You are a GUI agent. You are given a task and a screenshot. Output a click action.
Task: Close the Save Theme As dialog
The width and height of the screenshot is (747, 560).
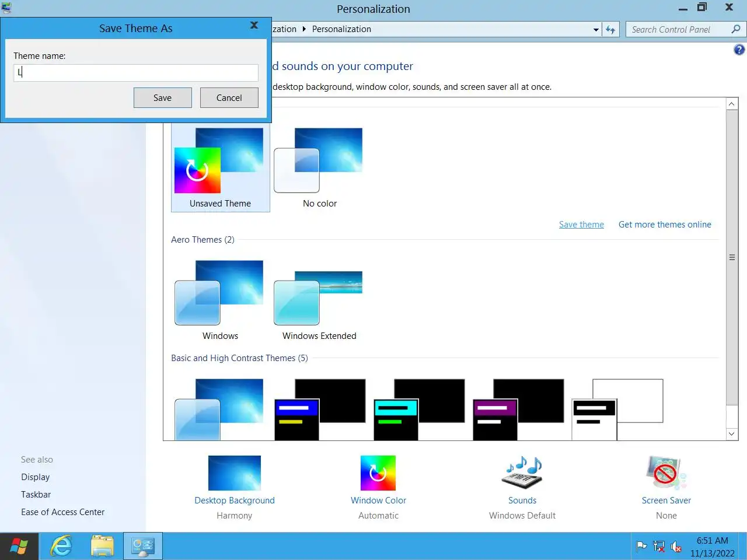coord(254,25)
